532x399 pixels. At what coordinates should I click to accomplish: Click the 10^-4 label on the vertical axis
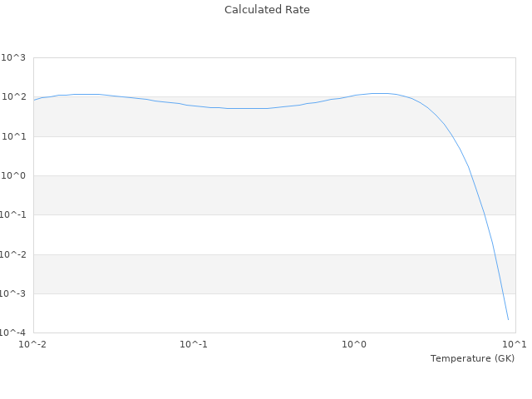point(12,332)
